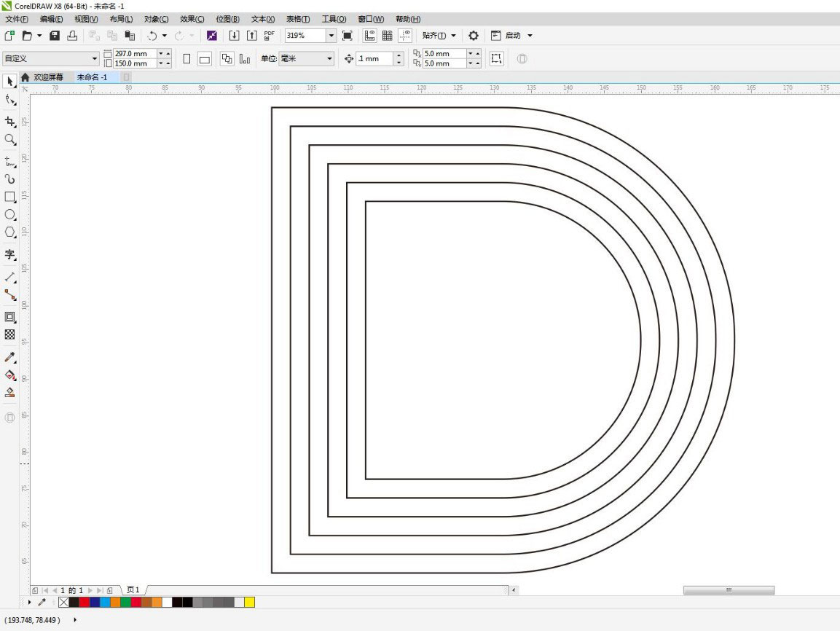Publish the document to PDF
Image resolution: width=840 pixels, height=631 pixels.
point(268,35)
